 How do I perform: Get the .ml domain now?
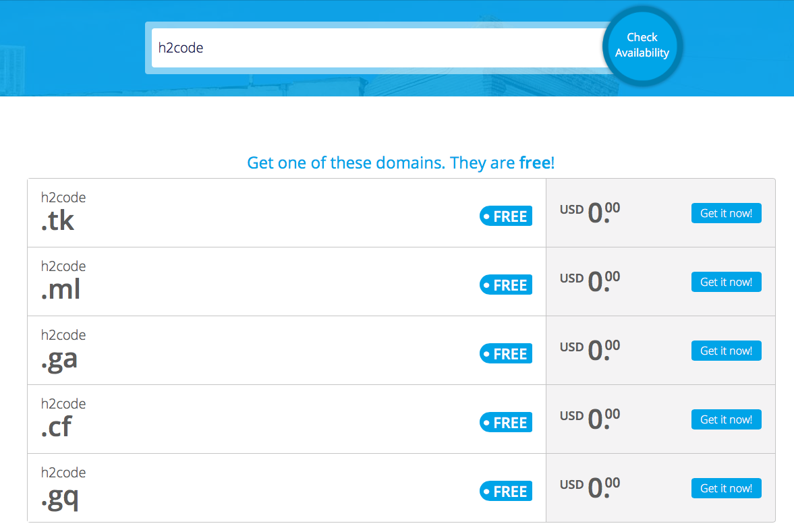pos(726,282)
